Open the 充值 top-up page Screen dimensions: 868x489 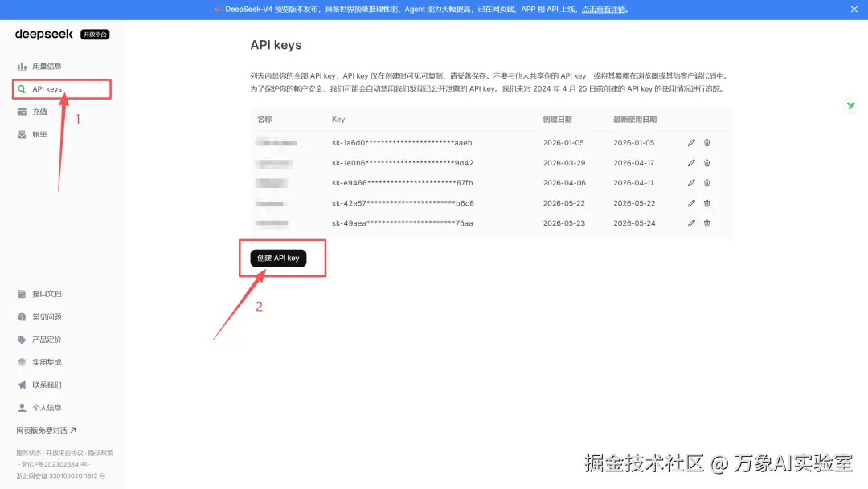pos(39,112)
